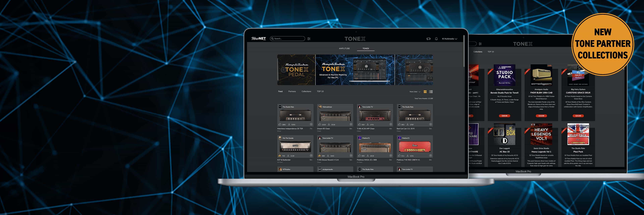Image resolution: width=644 pixels, height=215 pixels.
Task: Switch to list view icon
Action: coord(431,92)
